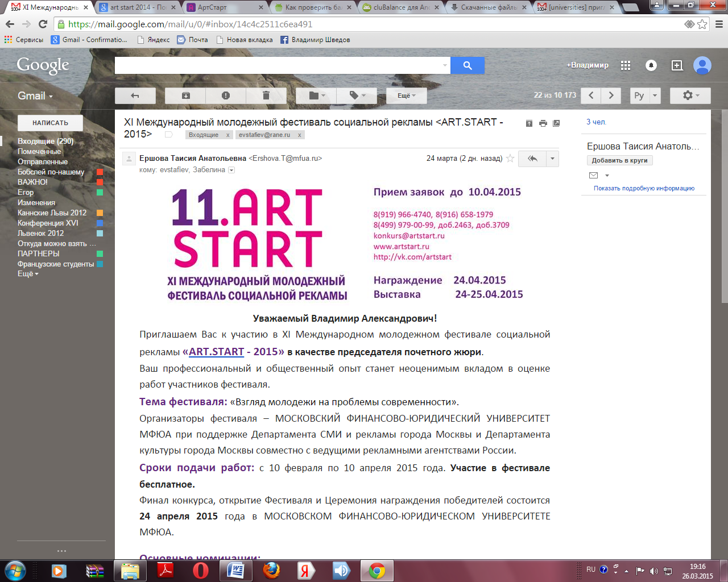Select the Бобслей по-нашему label
Image resolution: width=728 pixels, height=582 pixels.
[51, 172]
